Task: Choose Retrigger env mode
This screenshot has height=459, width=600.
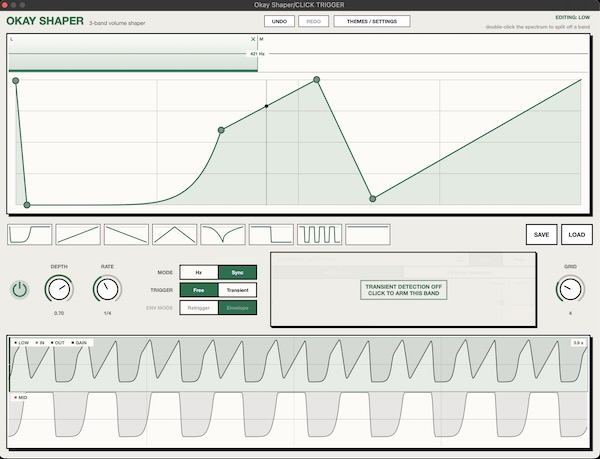Action: [199, 308]
